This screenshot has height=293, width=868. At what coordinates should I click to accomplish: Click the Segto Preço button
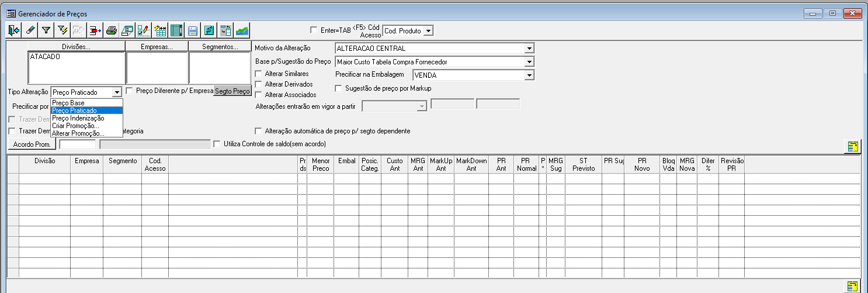coord(232,91)
